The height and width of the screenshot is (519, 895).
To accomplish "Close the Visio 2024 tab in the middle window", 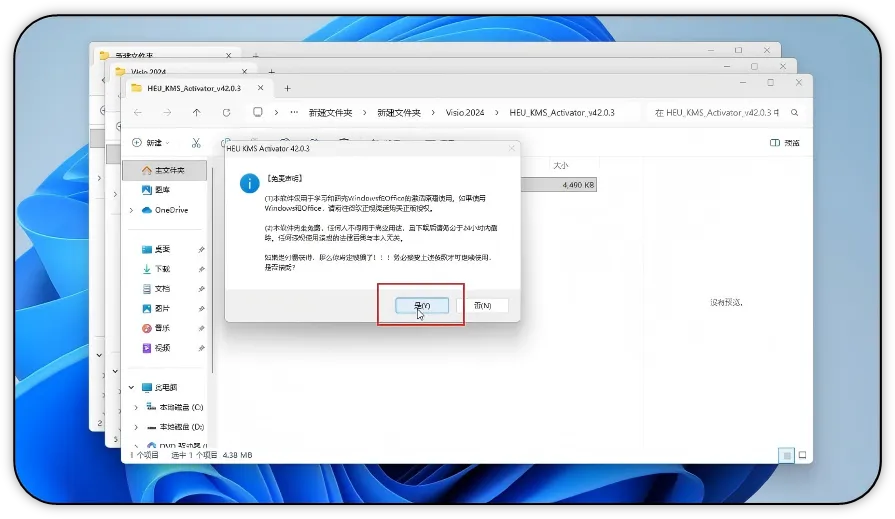I will click(x=244, y=71).
